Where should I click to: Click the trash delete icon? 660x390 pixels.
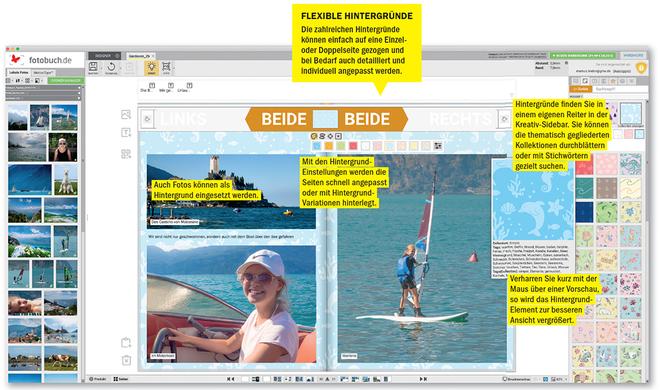(x=126, y=361)
